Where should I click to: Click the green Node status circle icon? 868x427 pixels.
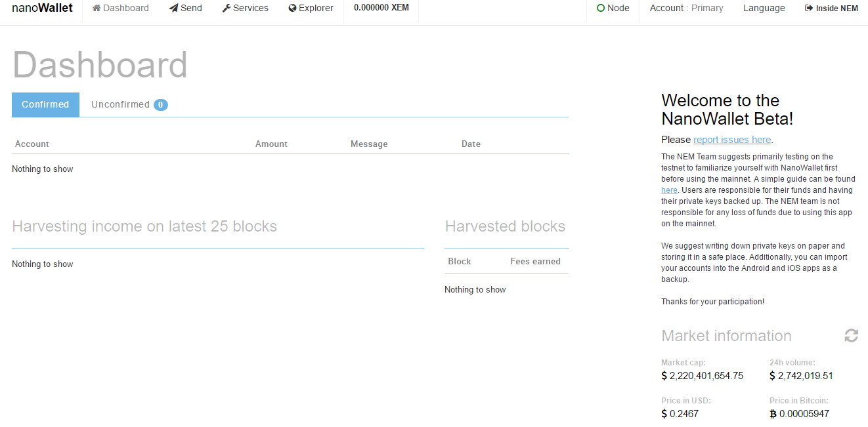601,9
